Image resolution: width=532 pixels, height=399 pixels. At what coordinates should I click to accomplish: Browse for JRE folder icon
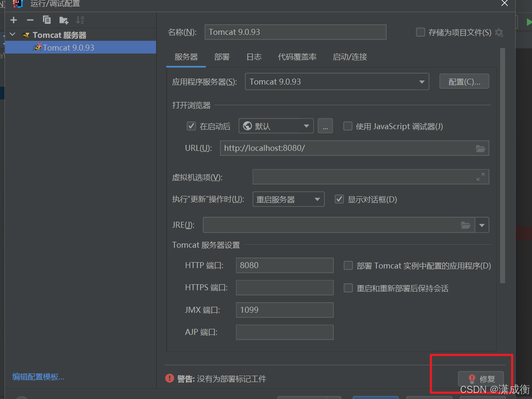click(x=466, y=225)
